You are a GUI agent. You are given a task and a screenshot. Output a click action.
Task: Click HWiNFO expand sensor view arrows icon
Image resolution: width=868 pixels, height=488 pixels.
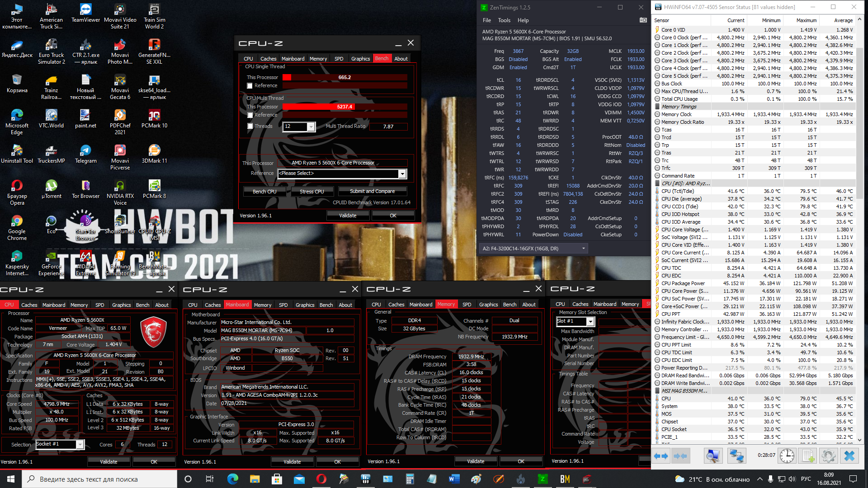pyautogui.click(x=661, y=456)
